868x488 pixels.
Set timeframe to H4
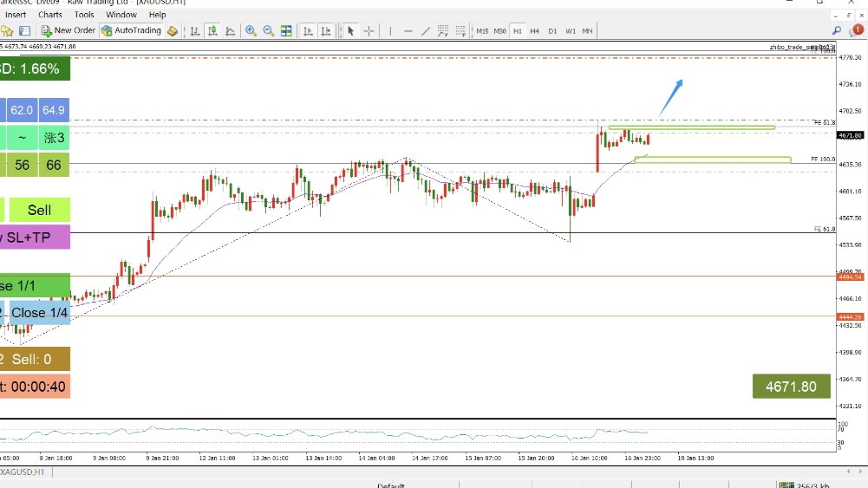[x=535, y=31]
